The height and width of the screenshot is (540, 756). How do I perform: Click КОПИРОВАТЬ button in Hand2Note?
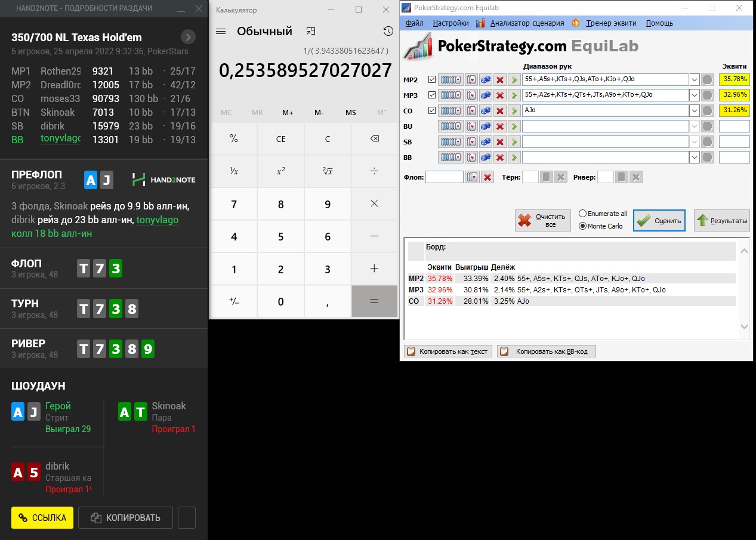click(125, 517)
